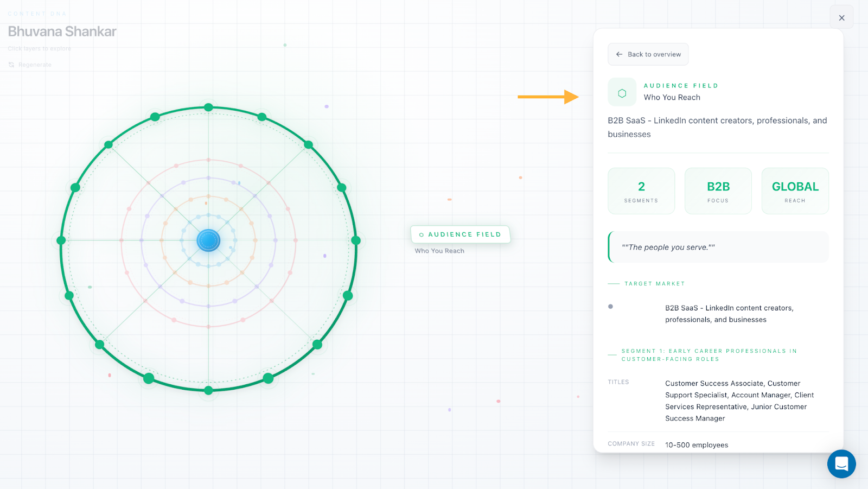
Task: Click the blue core node in the diagram
Action: tap(208, 240)
